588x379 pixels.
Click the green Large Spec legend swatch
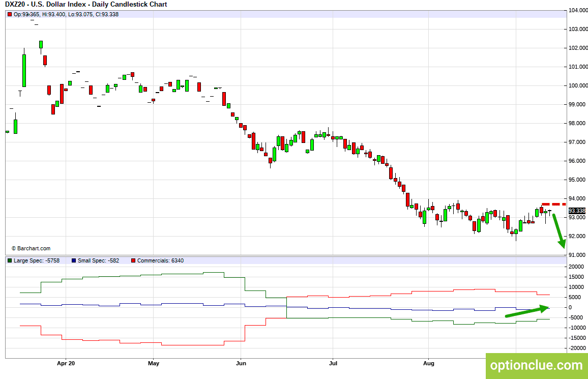pos(9,260)
